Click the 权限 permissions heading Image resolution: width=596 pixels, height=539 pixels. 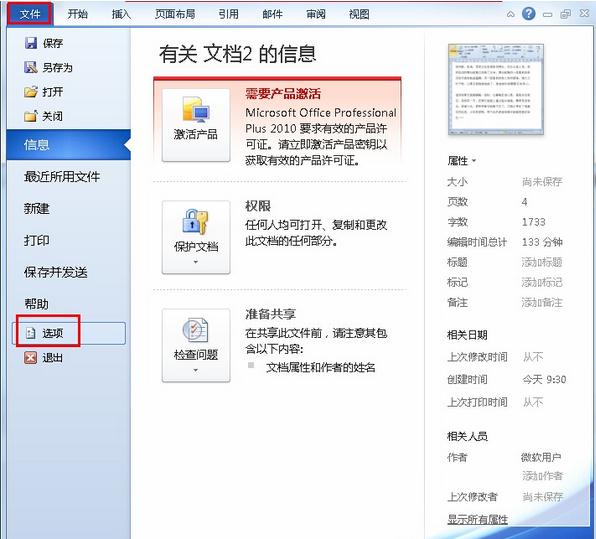258,206
